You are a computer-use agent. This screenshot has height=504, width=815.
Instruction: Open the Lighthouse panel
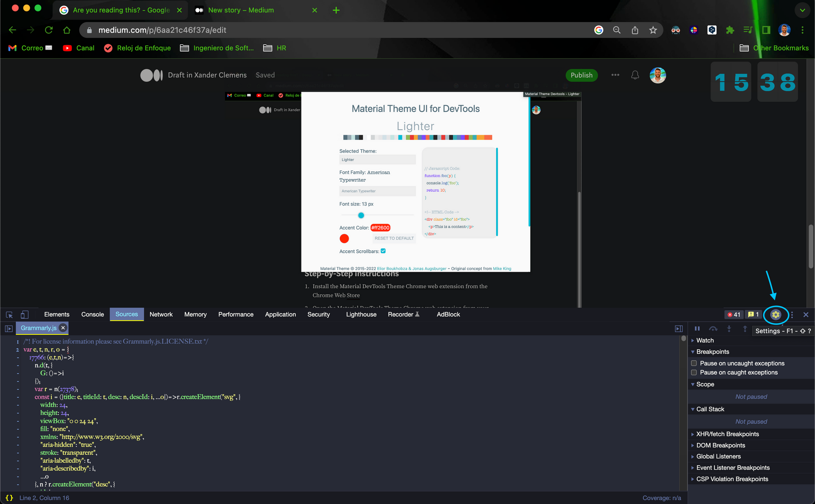[x=361, y=314]
